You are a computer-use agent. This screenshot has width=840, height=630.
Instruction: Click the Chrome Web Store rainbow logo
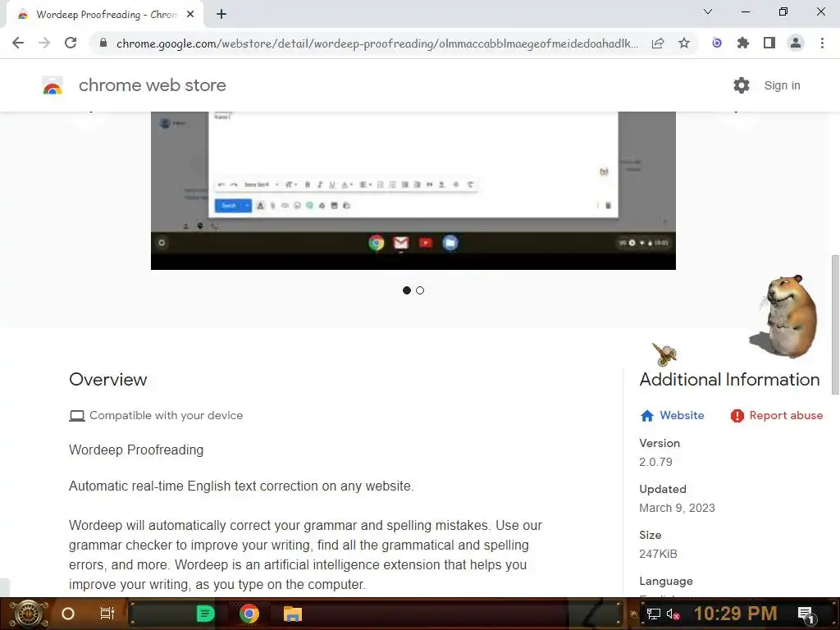[52, 85]
